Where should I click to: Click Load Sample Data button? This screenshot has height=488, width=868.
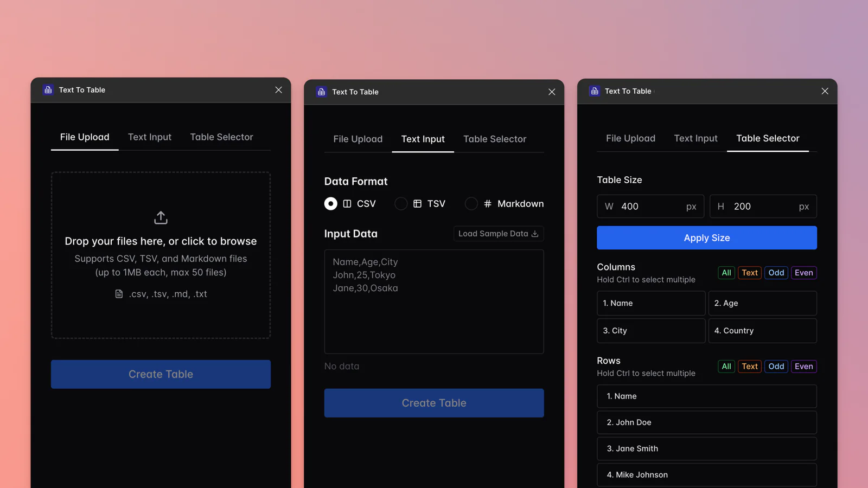(x=499, y=234)
